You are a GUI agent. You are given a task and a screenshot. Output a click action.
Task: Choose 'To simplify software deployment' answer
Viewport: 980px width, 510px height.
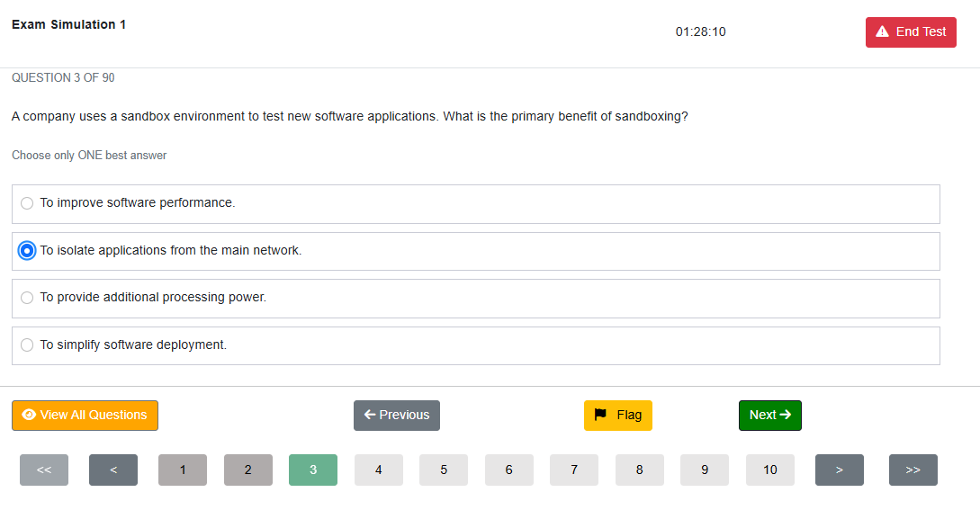(x=476, y=345)
